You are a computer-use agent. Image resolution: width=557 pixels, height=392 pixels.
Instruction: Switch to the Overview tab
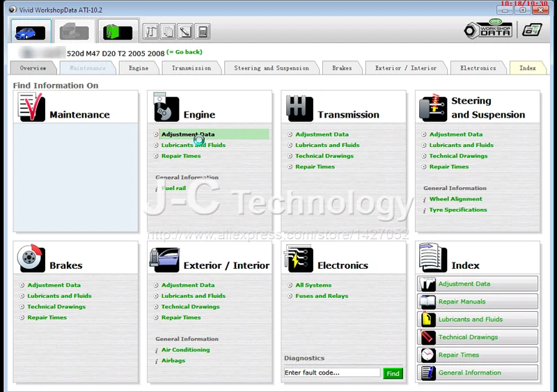(x=33, y=68)
